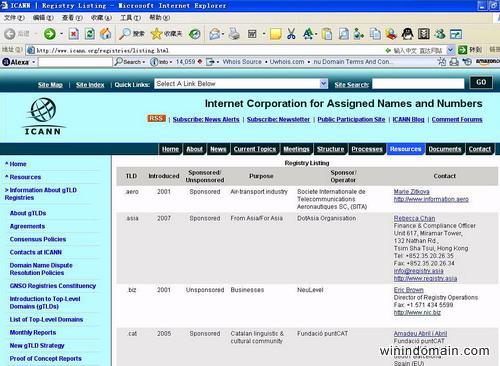Image resolution: width=500 pixels, height=366 pixels.
Task: Click the Marie Zitkova contact link
Action: click(x=411, y=192)
